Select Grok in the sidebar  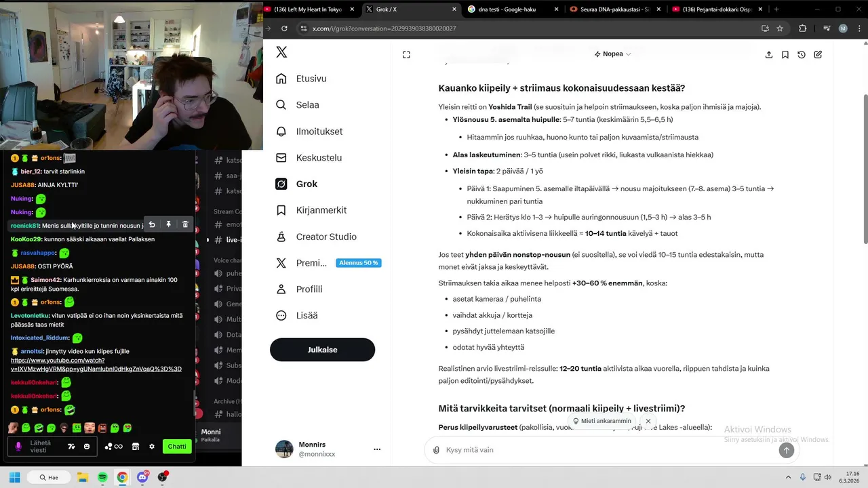296,184
